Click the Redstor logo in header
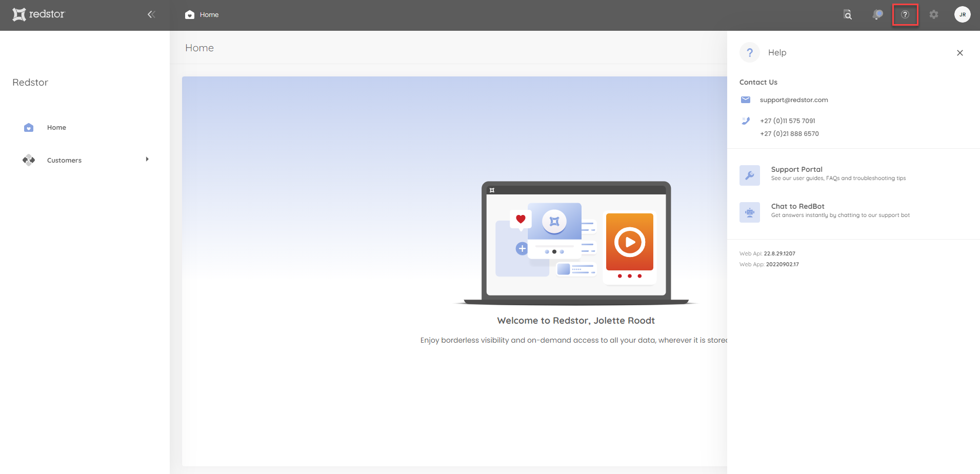The height and width of the screenshot is (474, 980). coord(39,14)
